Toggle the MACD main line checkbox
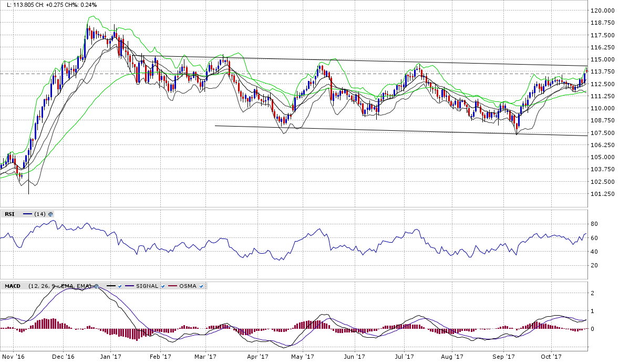Image resolution: width=619 pixels, height=364 pixels. click(x=120, y=286)
